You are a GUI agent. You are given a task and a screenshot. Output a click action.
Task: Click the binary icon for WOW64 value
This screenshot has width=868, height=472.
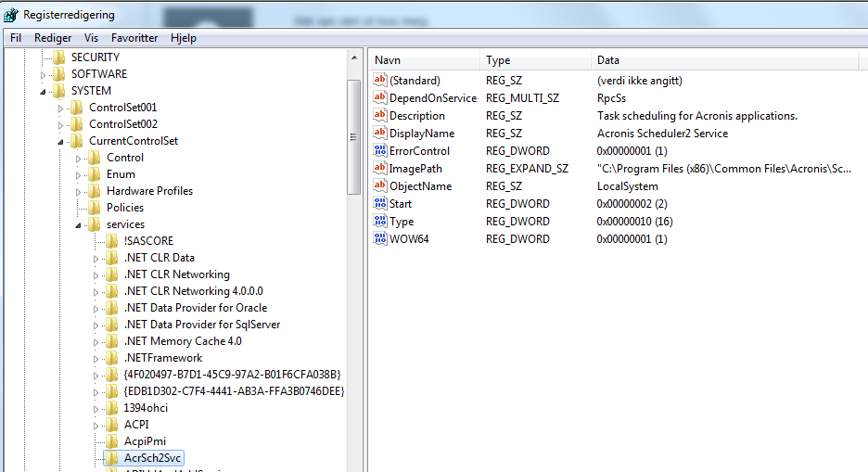(x=380, y=238)
